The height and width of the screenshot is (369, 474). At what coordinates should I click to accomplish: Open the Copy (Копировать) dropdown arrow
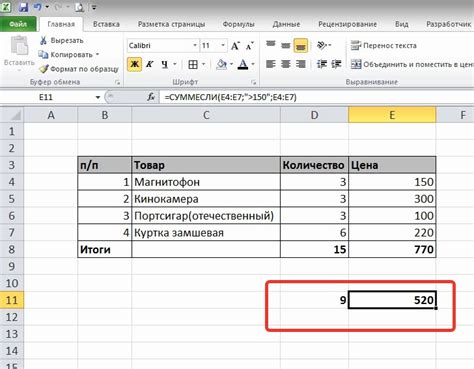point(97,54)
